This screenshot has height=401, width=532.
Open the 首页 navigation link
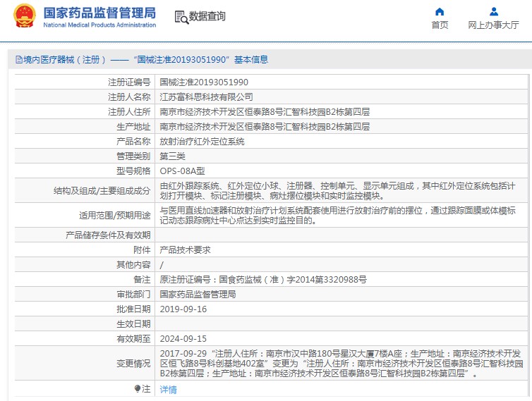(440, 25)
